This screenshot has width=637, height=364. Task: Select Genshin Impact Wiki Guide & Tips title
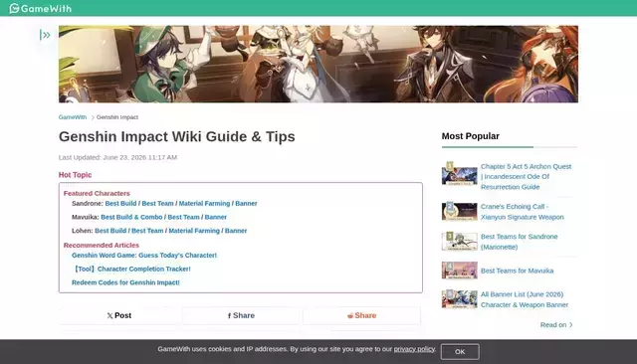(x=177, y=137)
